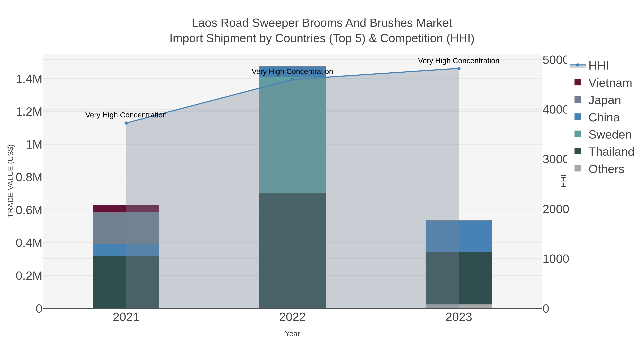Click the 2023 Very High Concentration annotation
The image size is (644, 362).
point(459,61)
